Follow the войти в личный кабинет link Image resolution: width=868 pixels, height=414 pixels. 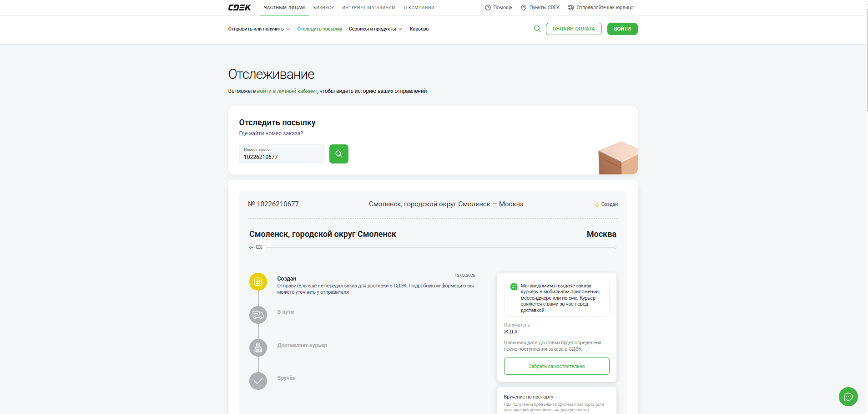tap(287, 91)
